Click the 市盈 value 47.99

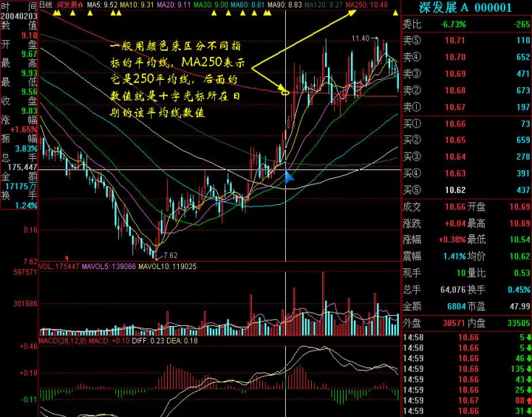tap(519, 307)
